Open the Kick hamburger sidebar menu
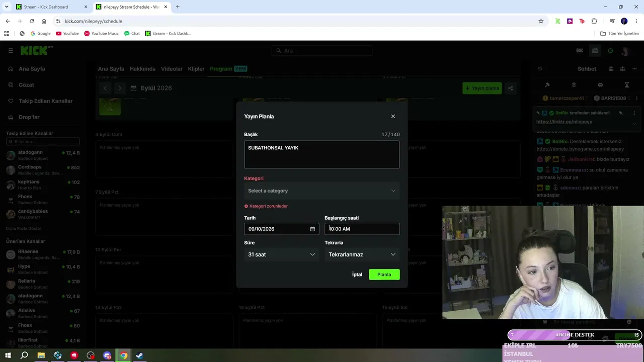This screenshot has width=644, height=362. tap(11, 50)
